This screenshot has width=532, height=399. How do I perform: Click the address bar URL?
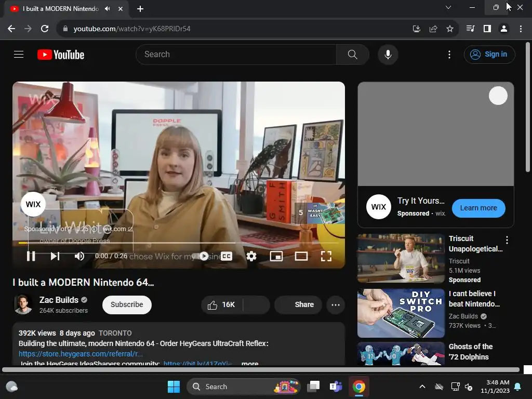(x=132, y=29)
